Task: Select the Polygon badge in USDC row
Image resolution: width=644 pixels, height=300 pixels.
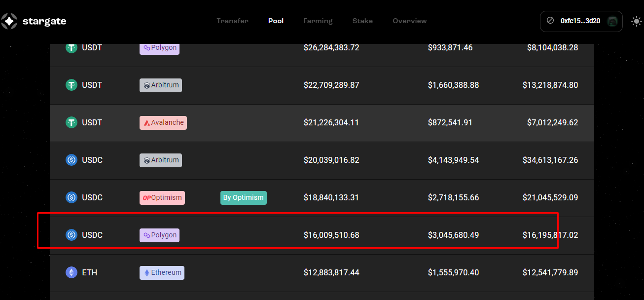Action: (x=159, y=235)
